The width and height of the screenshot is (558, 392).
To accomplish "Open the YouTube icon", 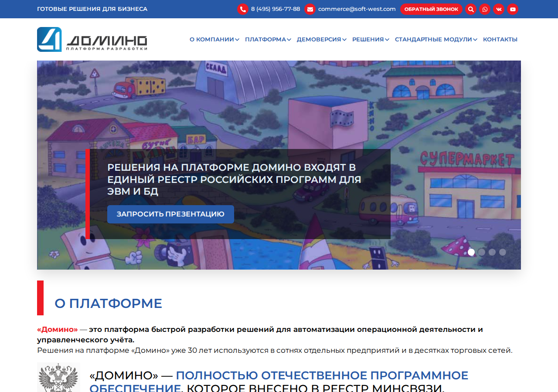I will pyautogui.click(x=513, y=9).
